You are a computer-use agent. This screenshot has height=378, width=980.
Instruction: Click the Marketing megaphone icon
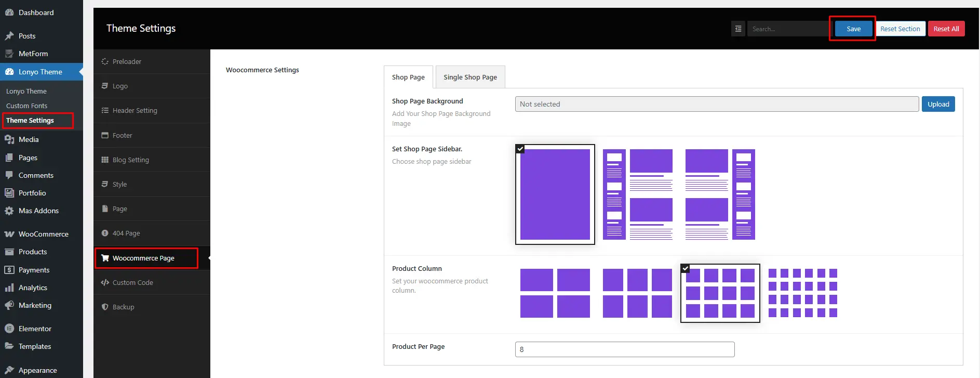9,305
